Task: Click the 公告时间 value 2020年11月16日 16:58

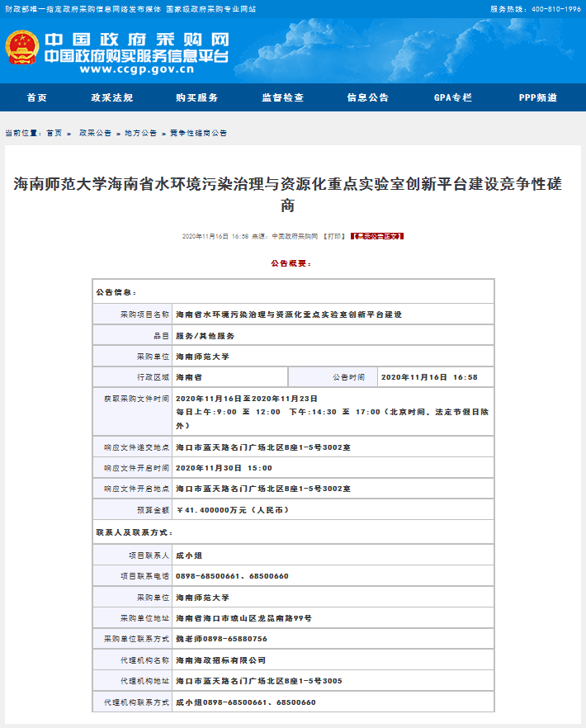Action: pos(429,377)
